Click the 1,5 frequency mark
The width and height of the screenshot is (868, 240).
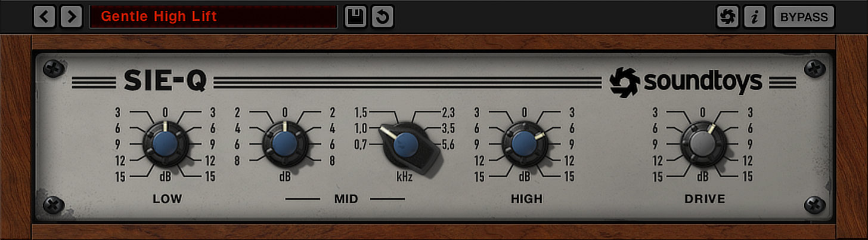[x=361, y=112]
